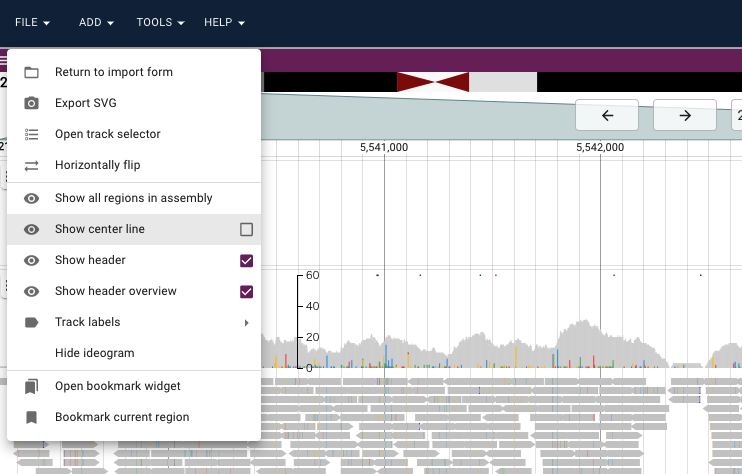Choose Export SVG from the menu
The height and width of the screenshot is (474, 742).
pos(134,103)
